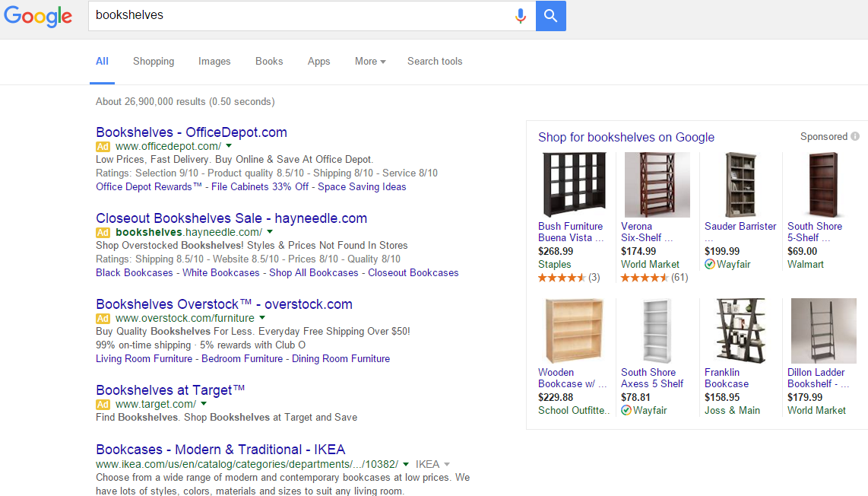
Task: Open Bookshelves Overstock result title
Action: (224, 304)
